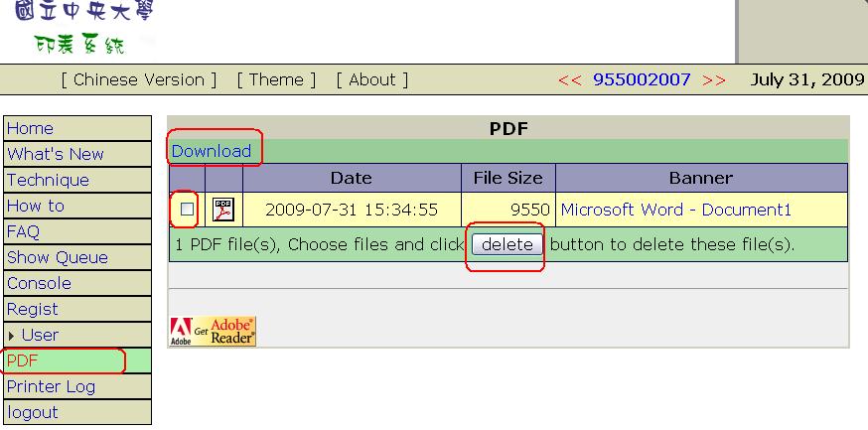Click the Download link
The width and height of the screenshot is (868, 430).
[x=212, y=151]
